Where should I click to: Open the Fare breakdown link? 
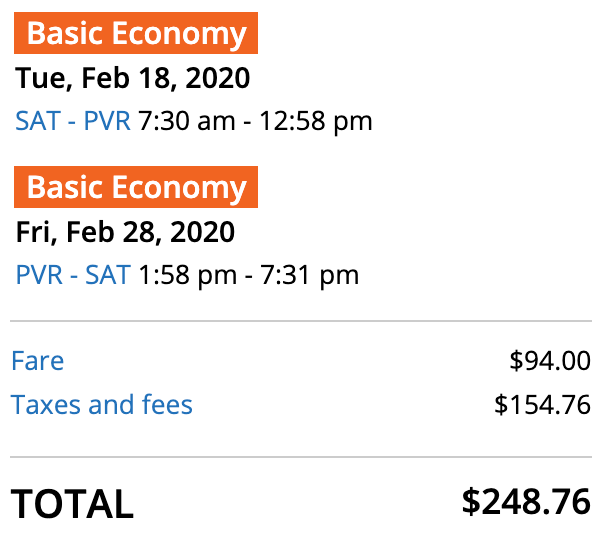tap(37, 361)
